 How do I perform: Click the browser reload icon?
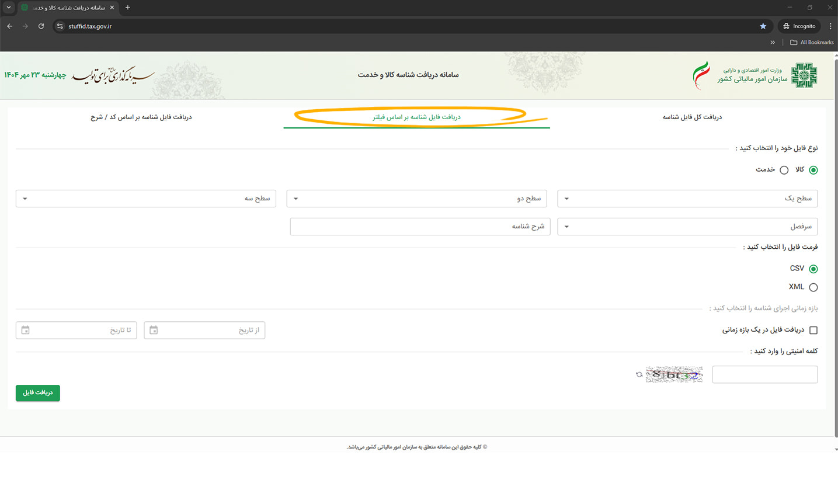(41, 26)
